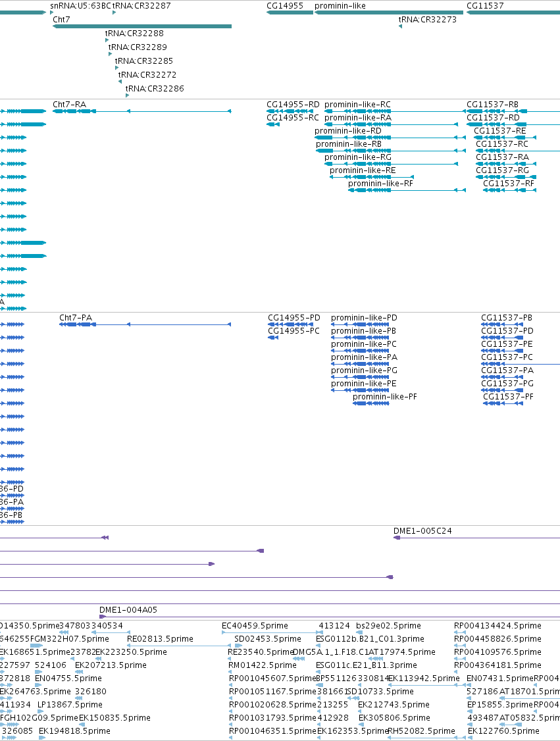Click prominin-like-RC transcript label
Image resolution: width=560 pixels, height=741 pixels.
pyautogui.click(x=358, y=105)
